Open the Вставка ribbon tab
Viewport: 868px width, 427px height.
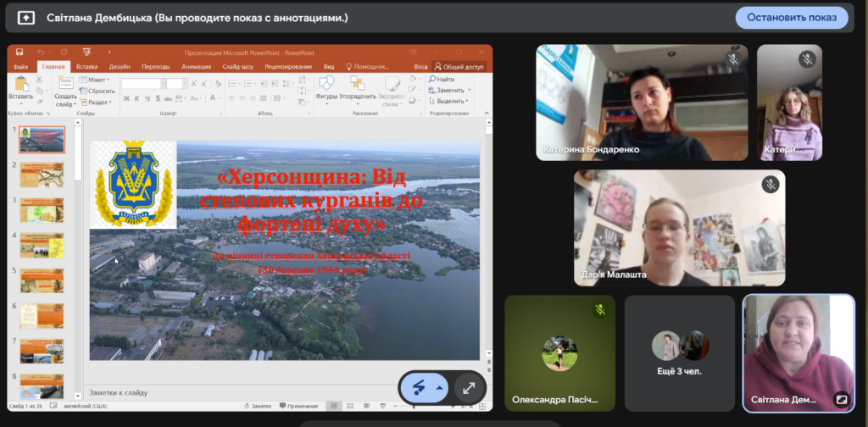click(86, 66)
